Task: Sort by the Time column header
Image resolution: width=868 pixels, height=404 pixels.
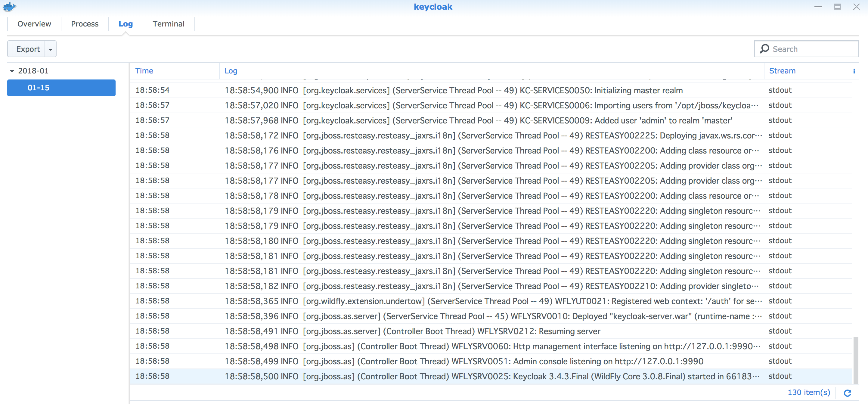Action: [144, 71]
